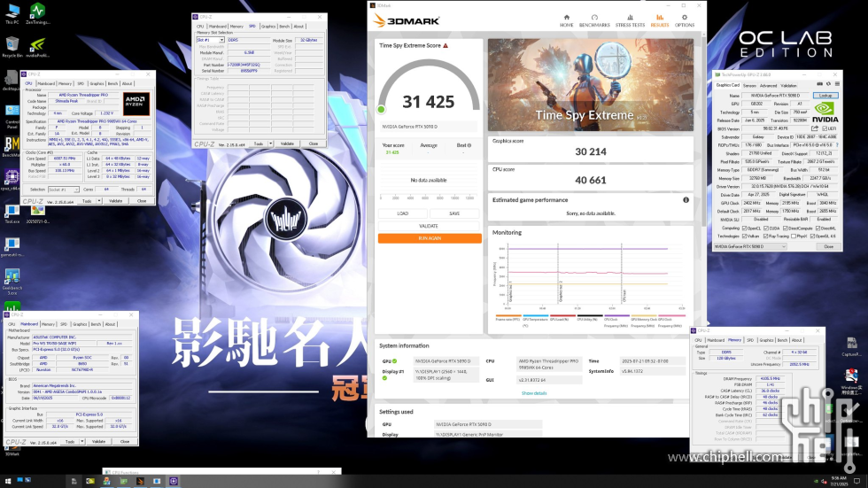Click GPU-Z refresh icon
868x488 pixels.
(829, 84)
